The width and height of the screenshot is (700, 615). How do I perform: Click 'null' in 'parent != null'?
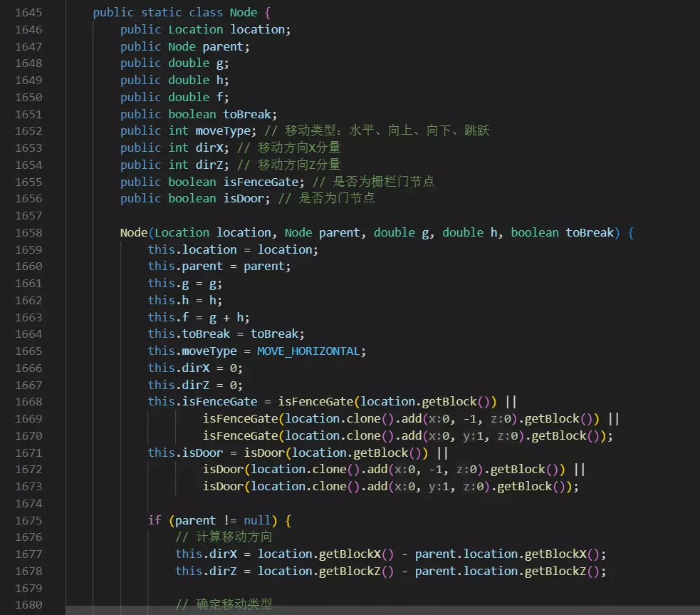[257, 520]
